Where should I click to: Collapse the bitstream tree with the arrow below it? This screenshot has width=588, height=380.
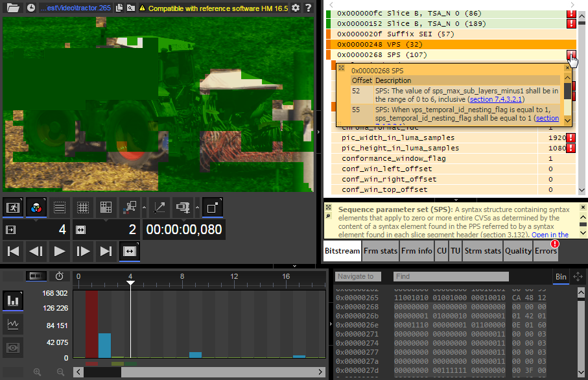click(x=456, y=200)
